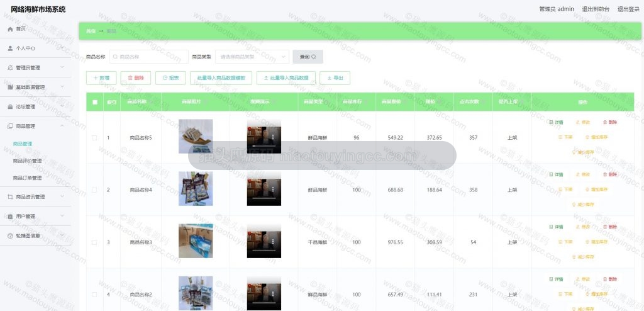Click 详情 button for 商品名称3 row

556,227
